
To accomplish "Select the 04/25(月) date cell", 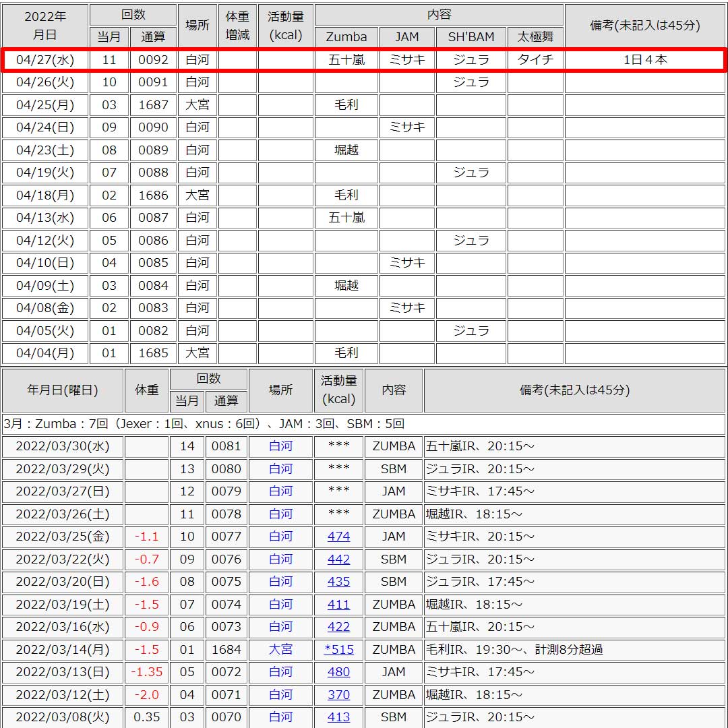I will (45, 105).
